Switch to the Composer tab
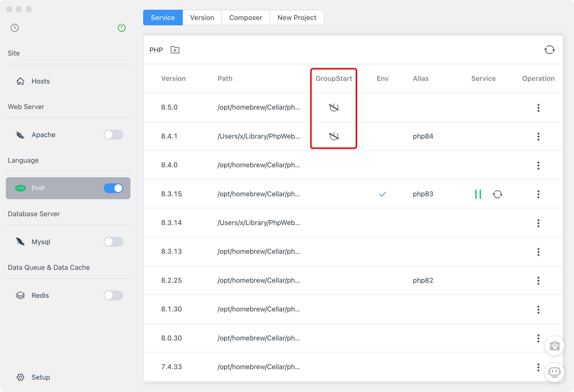 tap(246, 18)
